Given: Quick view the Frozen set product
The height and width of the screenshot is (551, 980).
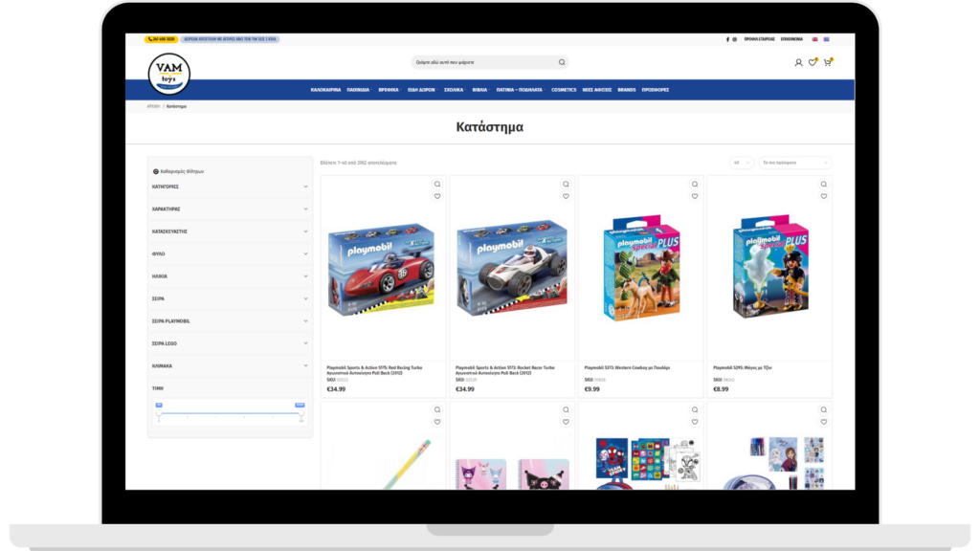Looking at the screenshot, I should (824, 409).
